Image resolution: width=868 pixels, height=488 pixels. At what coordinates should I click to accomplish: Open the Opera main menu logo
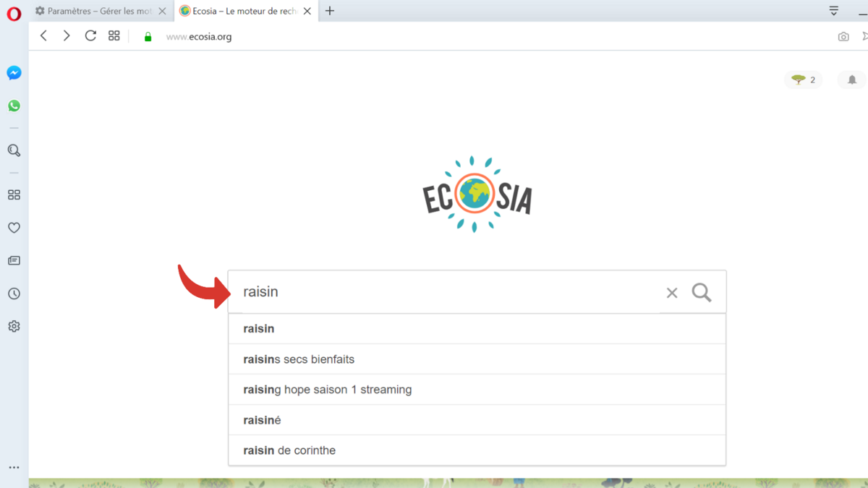coord(14,14)
